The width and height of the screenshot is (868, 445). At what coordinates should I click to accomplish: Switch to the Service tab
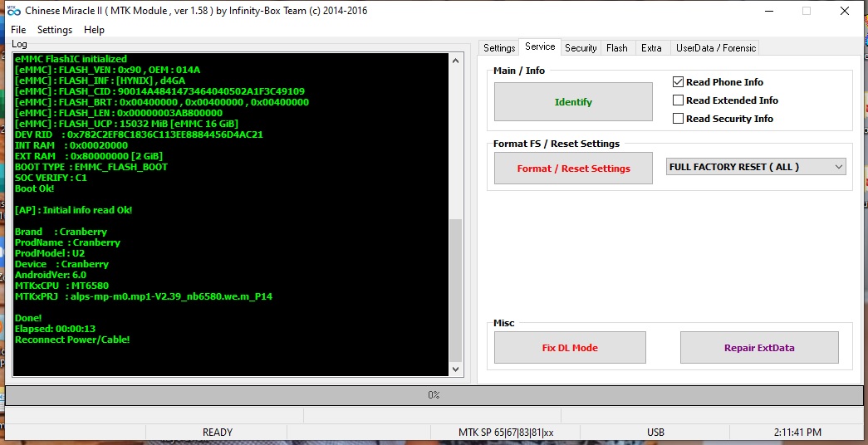tap(540, 47)
